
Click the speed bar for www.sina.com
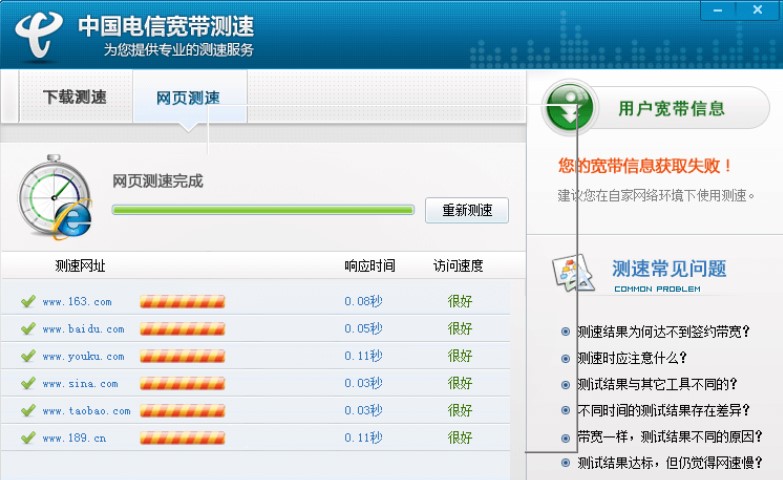pyautogui.click(x=182, y=384)
